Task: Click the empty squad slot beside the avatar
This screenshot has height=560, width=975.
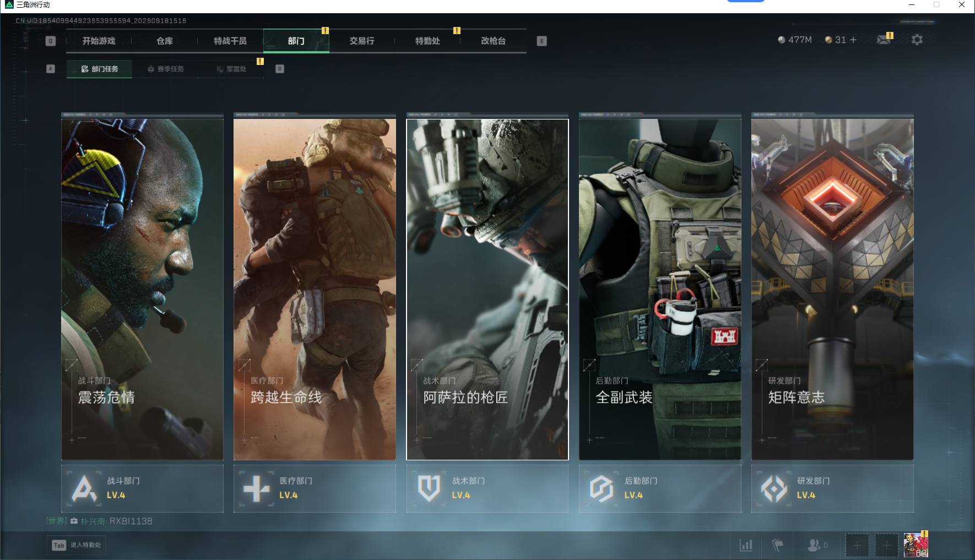Action: click(x=886, y=545)
